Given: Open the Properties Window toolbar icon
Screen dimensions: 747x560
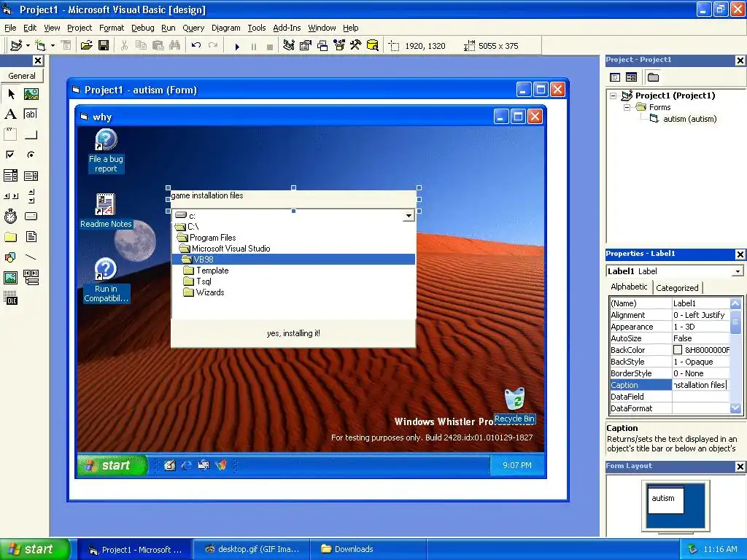Looking at the screenshot, I should (x=306, y=46).
